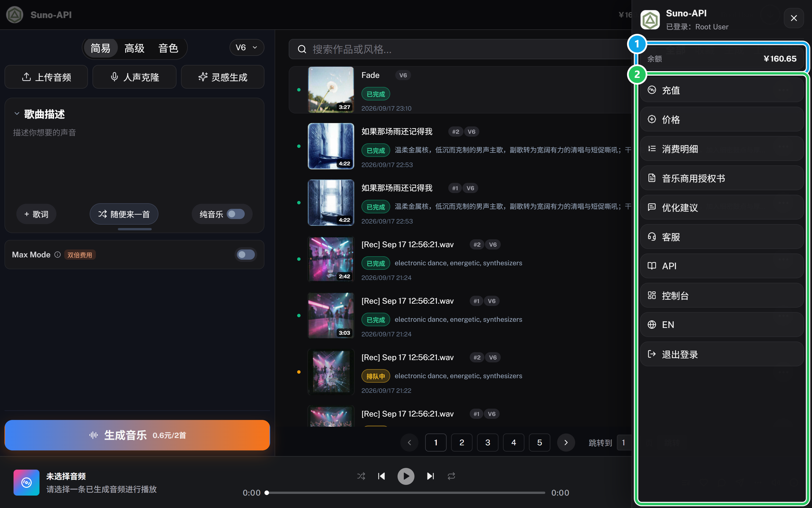Click 退出登录 to log out
The width and height of the screenshot is (812, 508).
pyautogui.click(x=721, y=354)
